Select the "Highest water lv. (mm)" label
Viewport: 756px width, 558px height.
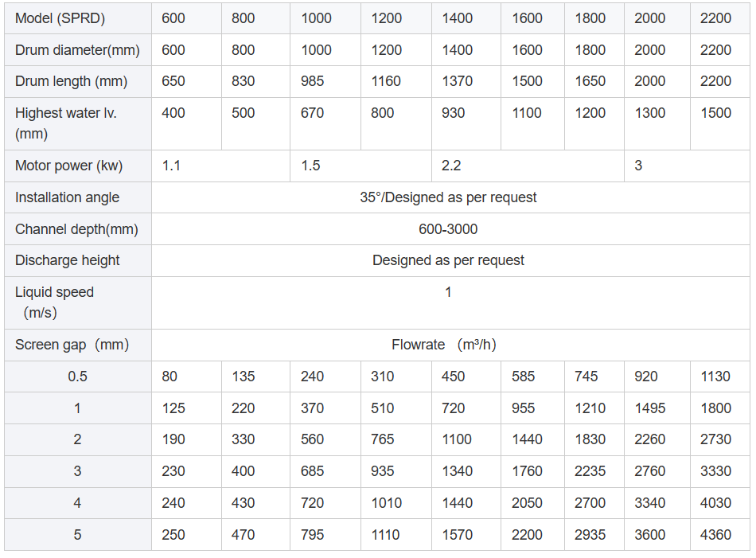coord(66,123)
